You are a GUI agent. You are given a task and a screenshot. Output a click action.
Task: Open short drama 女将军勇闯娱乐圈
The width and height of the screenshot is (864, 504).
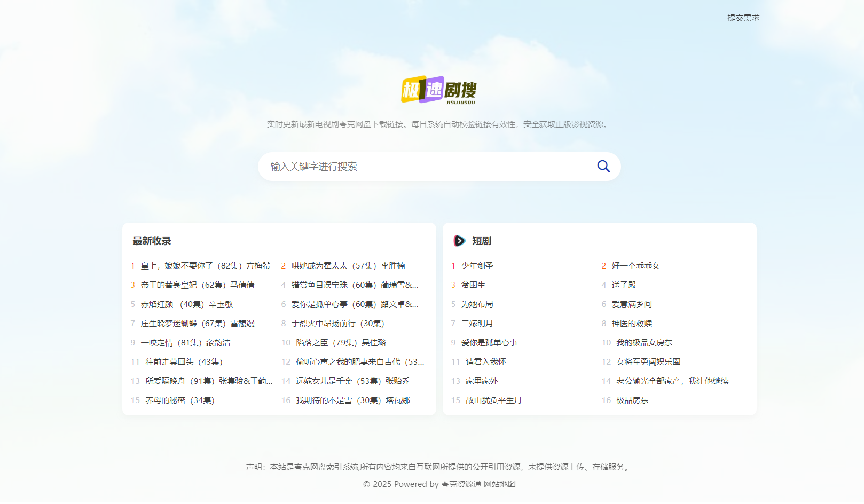click(649, 362)
